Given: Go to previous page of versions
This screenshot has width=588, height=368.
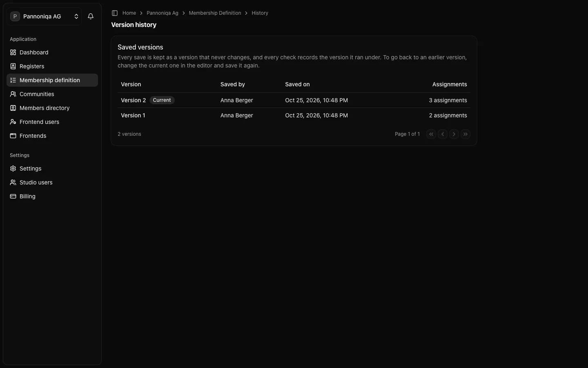Looking at the screenshot, I should pos(443,134).
